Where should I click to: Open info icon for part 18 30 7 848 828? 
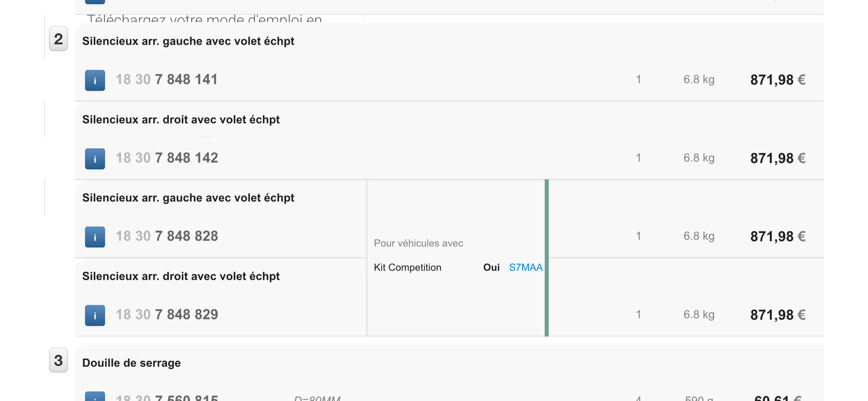coord(95,237)
